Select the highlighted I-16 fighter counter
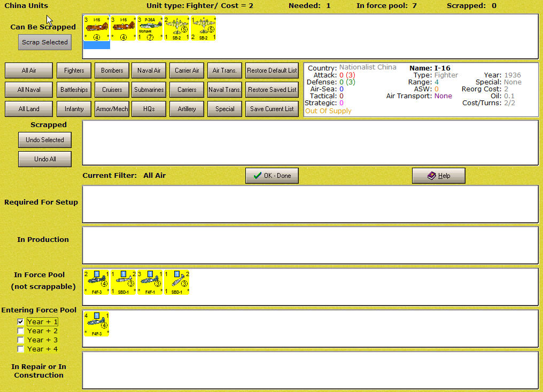Image resolution: width=543 pixels, height=392 pixels. click(x=97, y=28)
